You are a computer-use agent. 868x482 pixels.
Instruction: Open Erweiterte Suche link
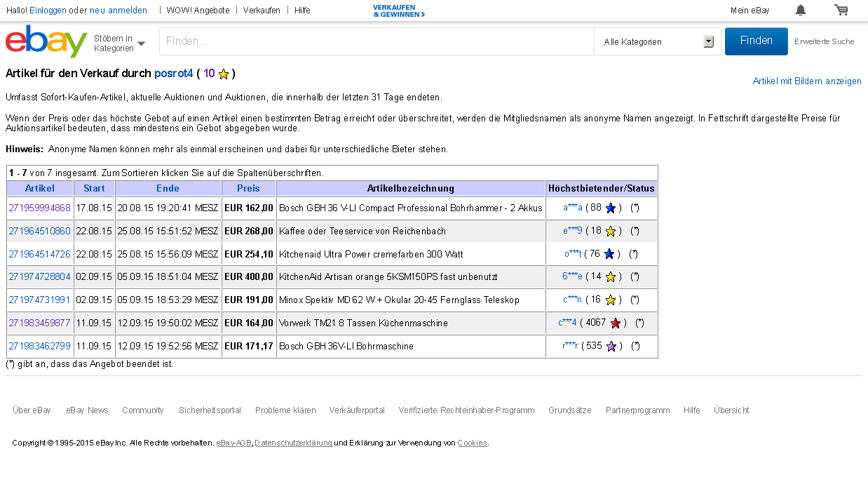pos(825,41)
